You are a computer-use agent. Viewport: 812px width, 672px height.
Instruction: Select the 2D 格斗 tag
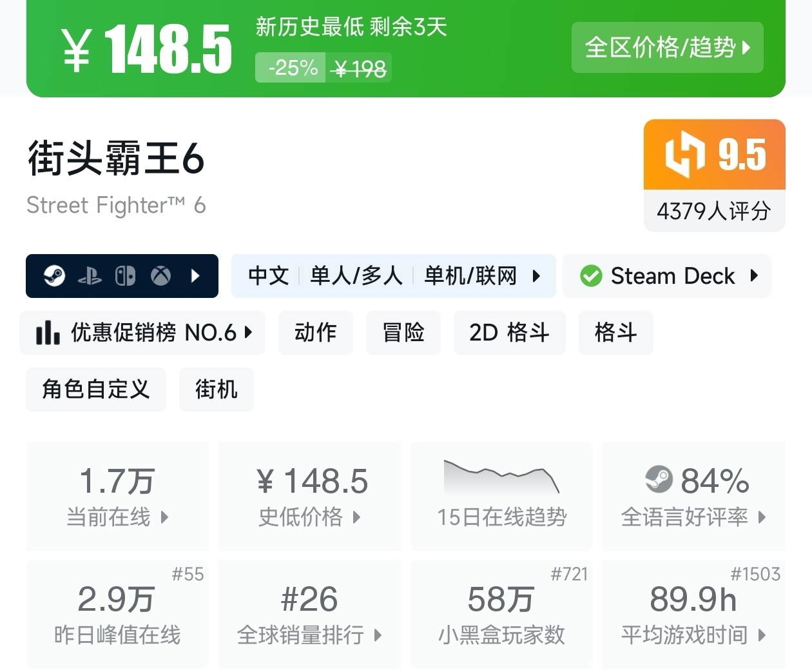(509, 333)
